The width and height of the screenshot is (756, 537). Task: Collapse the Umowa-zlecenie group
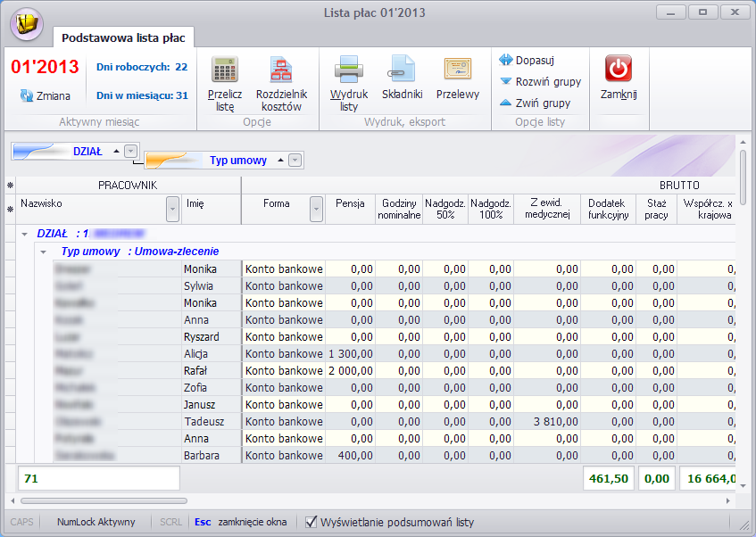[44, 252]
